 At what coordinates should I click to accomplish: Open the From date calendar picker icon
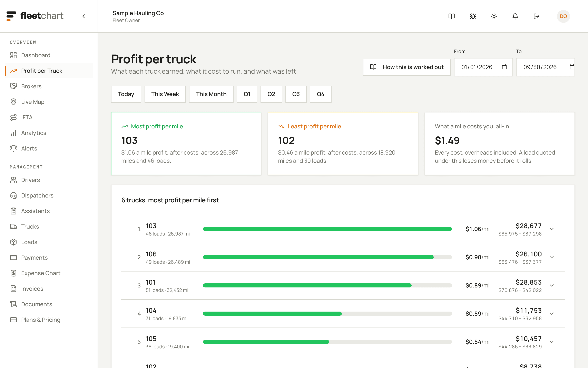504,67
